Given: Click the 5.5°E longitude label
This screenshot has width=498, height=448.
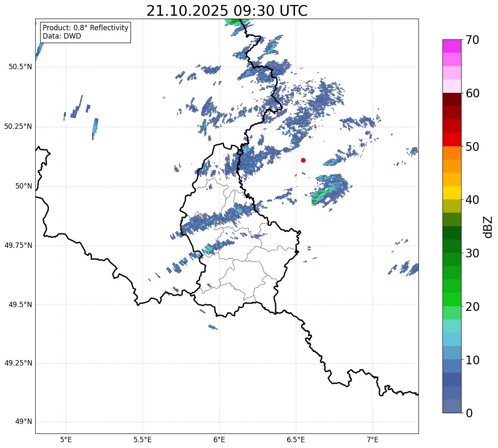Looking at the screenshot, I should coord(143,440).
